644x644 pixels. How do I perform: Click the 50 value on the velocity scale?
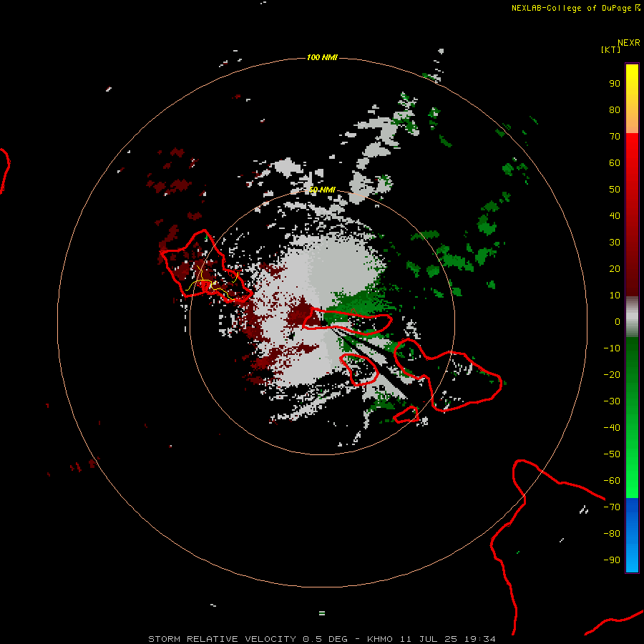615,190
